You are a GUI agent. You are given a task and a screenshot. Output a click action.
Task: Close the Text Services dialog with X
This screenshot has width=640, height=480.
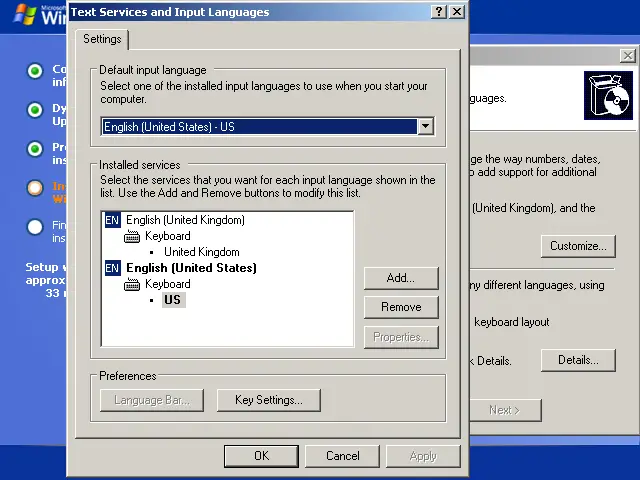point(457,12)
